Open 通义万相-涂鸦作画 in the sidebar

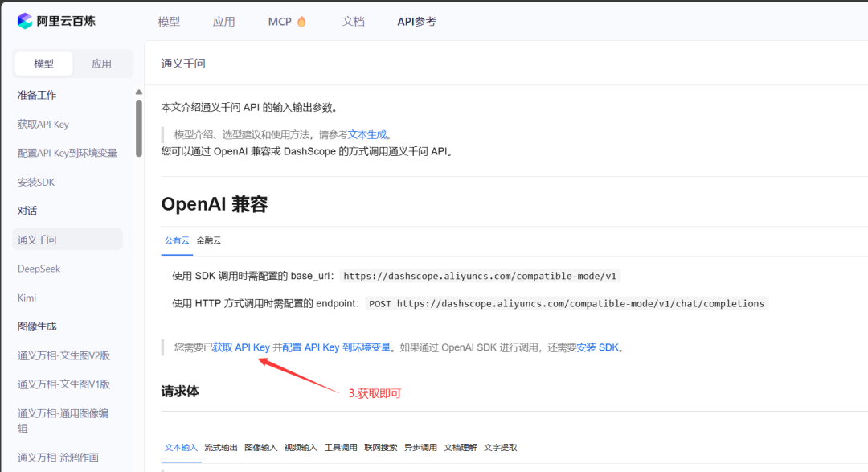[58, 457]
